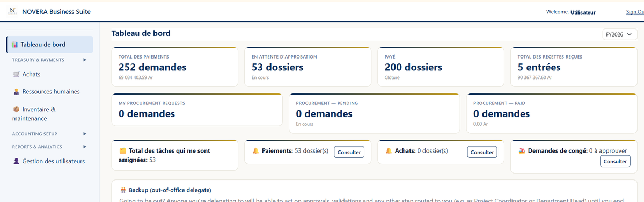This screenshot has width=644, height=202.
Task: Open the FY2026 fiscal year dropdown
Action: (620, 34)
